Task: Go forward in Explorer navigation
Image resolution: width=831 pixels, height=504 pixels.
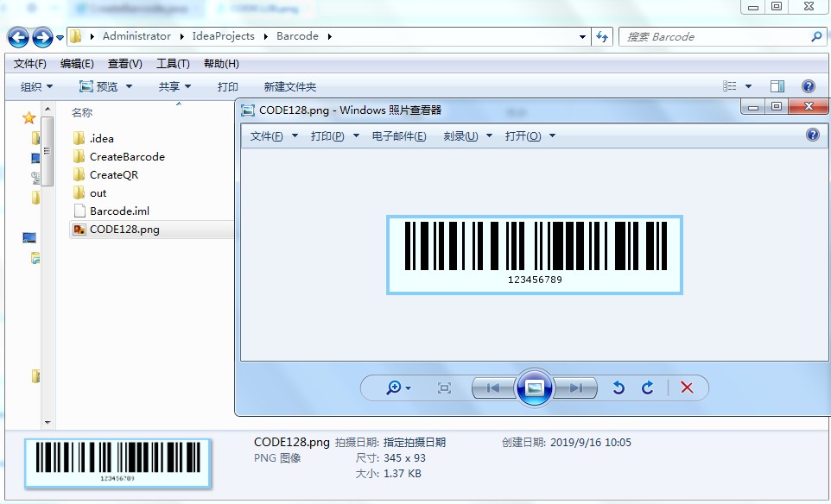Action: (x=42, y=37)
